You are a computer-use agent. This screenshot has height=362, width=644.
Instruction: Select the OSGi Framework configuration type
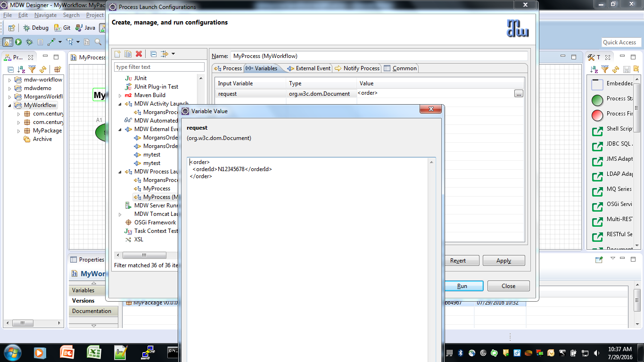coord(155,222)
